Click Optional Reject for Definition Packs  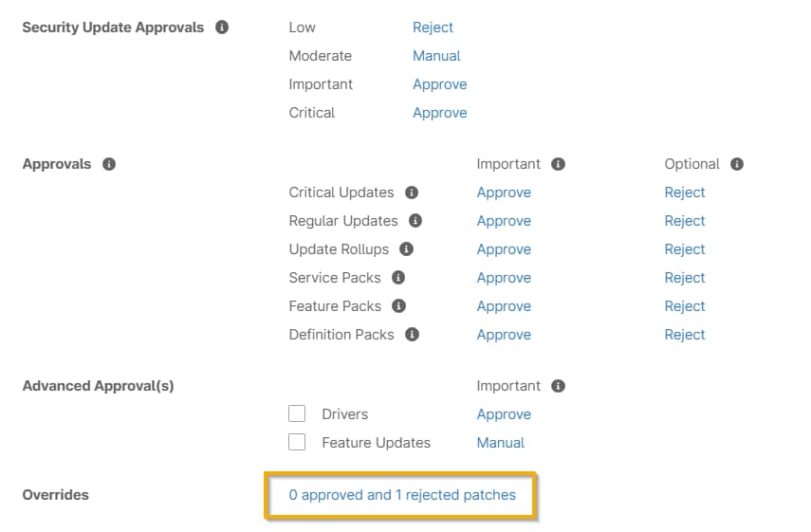pyautogui.click(x=685, y=335)
